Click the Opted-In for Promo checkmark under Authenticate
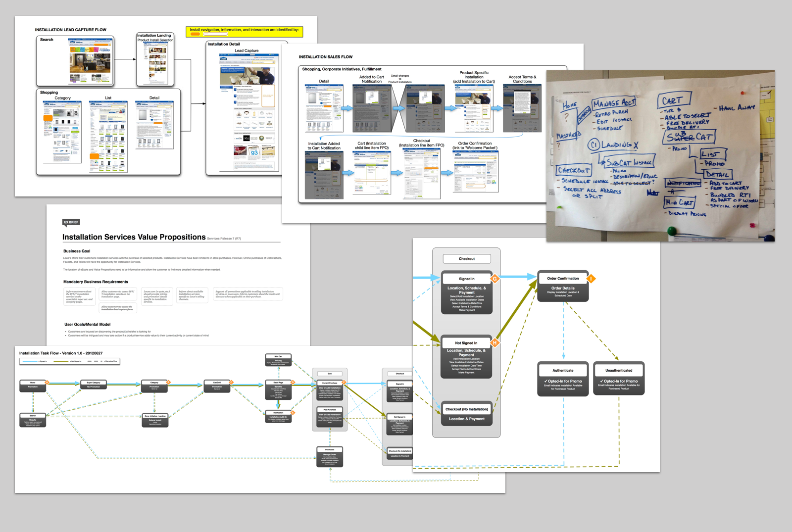The width and height of the screenshot is (792, 532). pos(546,381)
